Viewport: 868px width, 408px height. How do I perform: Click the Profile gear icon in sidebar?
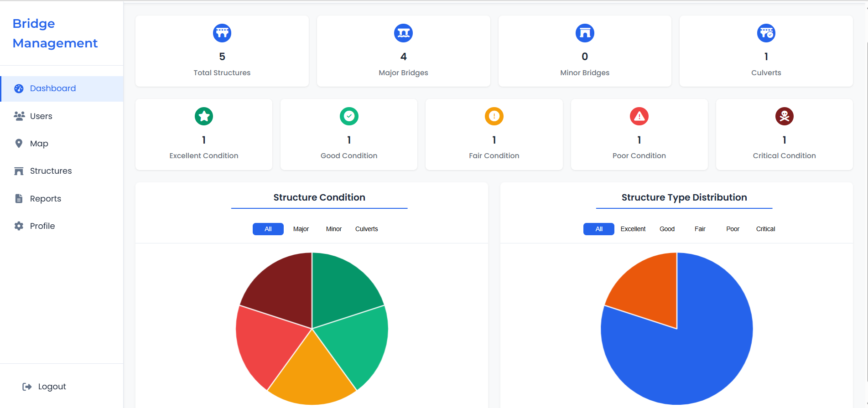19,226
